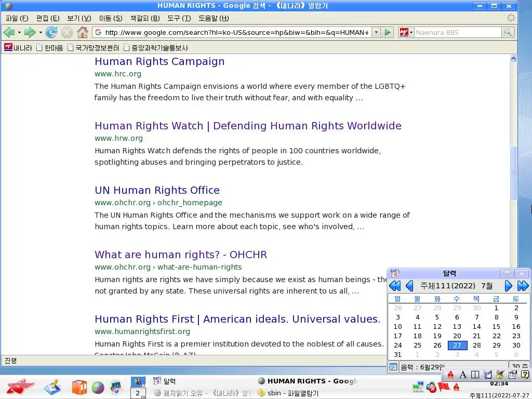Open the 이동 (S) menu

tap(111, 18)
